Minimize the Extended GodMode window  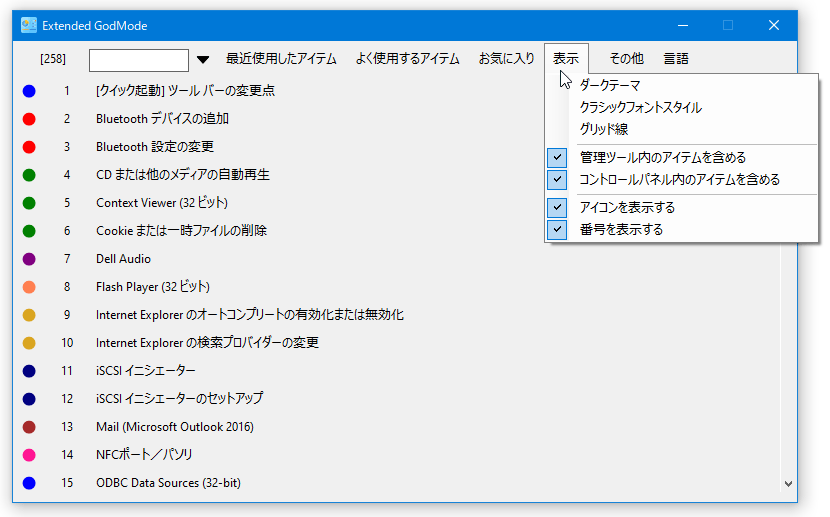coord(683,25)
